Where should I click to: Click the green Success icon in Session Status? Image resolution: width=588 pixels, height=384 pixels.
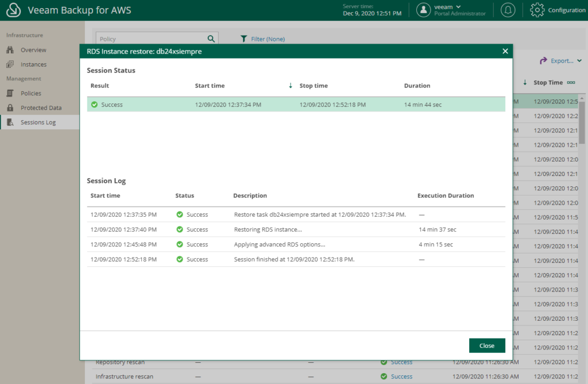pyautogui.click(x=95, y=105)
